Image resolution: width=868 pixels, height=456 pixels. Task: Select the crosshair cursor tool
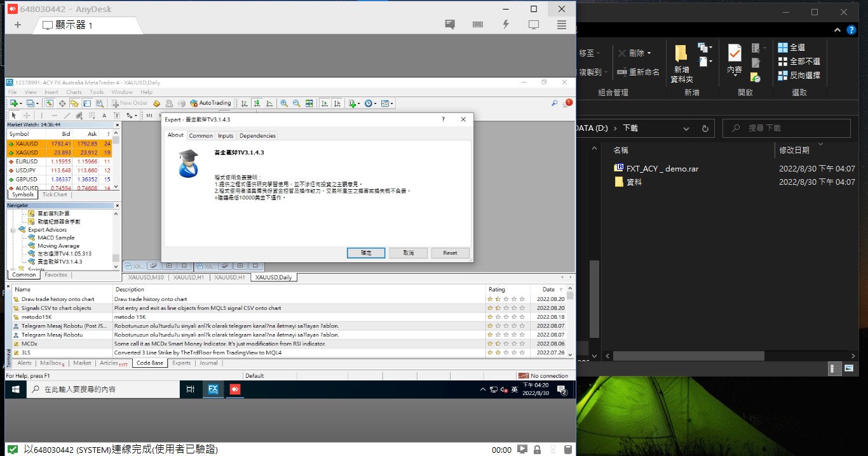coord(26,116)
